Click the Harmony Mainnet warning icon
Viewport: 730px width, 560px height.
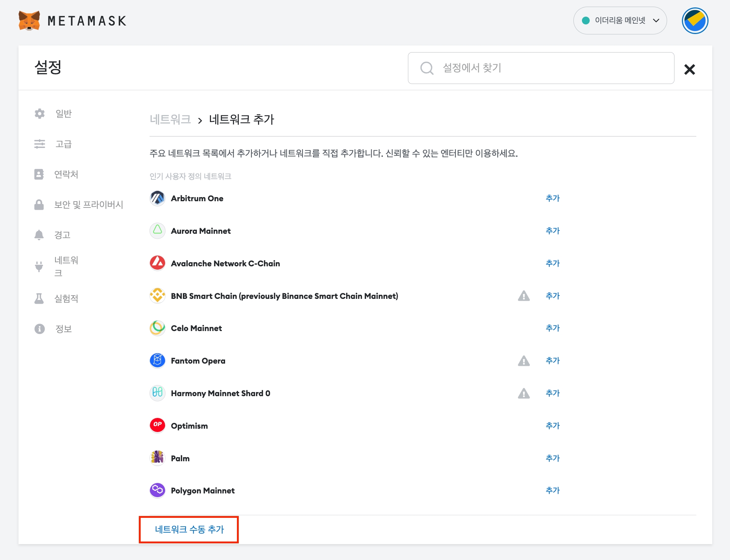[523, 393]
